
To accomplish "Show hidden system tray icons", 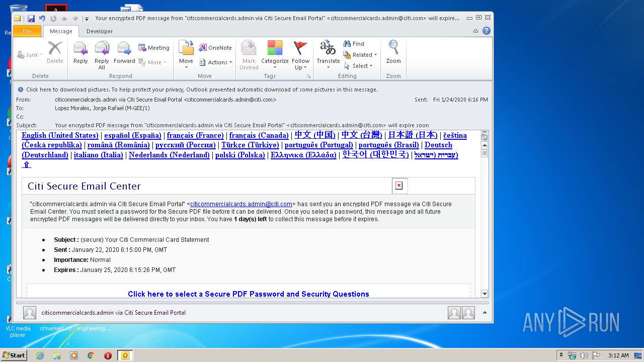I will coord(561,355).
